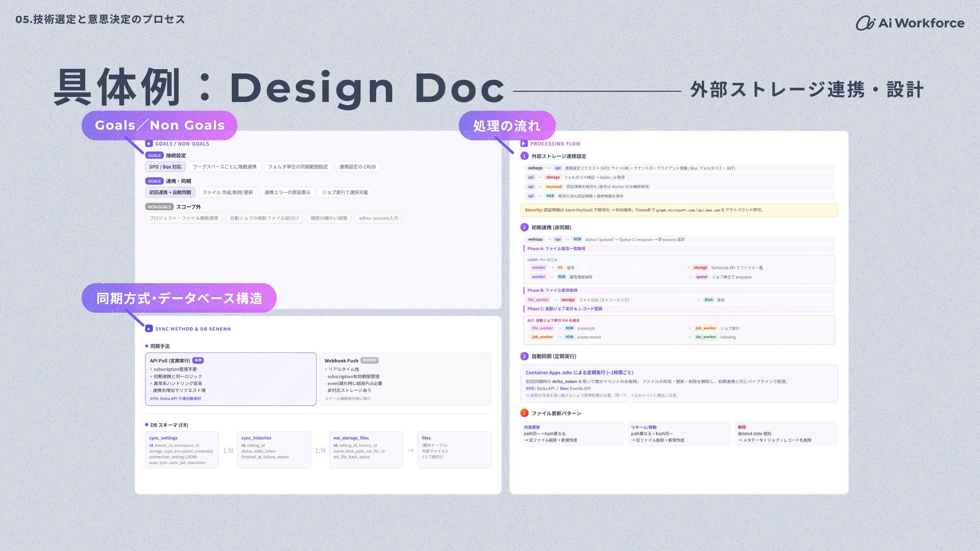Click the Goals／Non Goals callout label
This screenshot has height=551, width=980.
tap(159, 126)
